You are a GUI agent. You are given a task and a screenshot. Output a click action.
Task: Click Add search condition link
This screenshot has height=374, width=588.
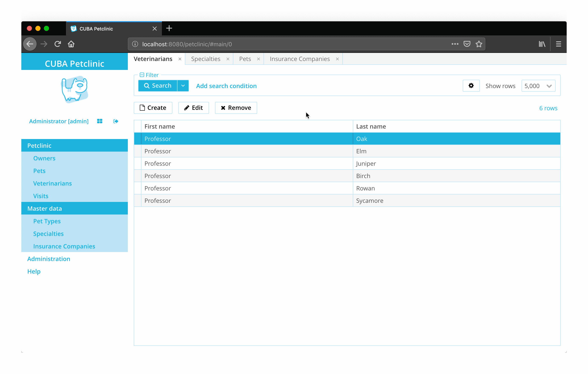tap(226, 86)
